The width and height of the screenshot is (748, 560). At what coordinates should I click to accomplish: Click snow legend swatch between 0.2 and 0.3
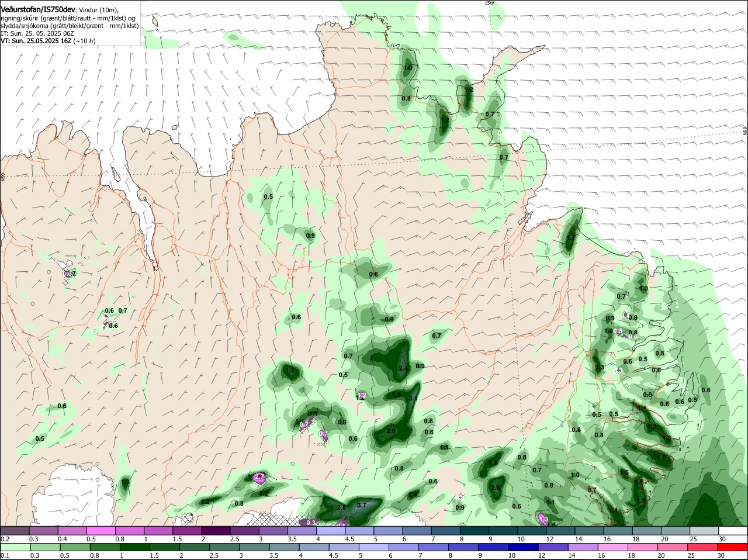[x=15, y=530]
